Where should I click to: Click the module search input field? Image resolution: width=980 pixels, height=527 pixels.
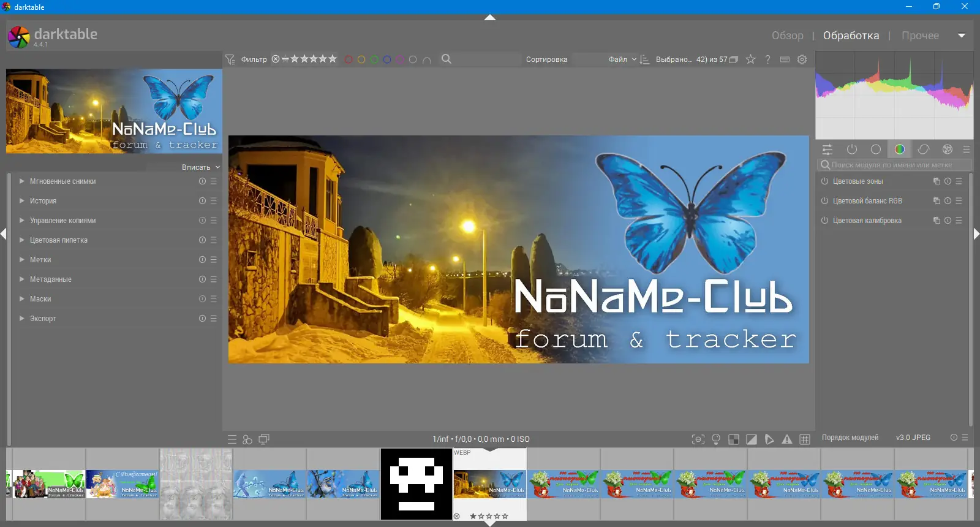(894, 165)
